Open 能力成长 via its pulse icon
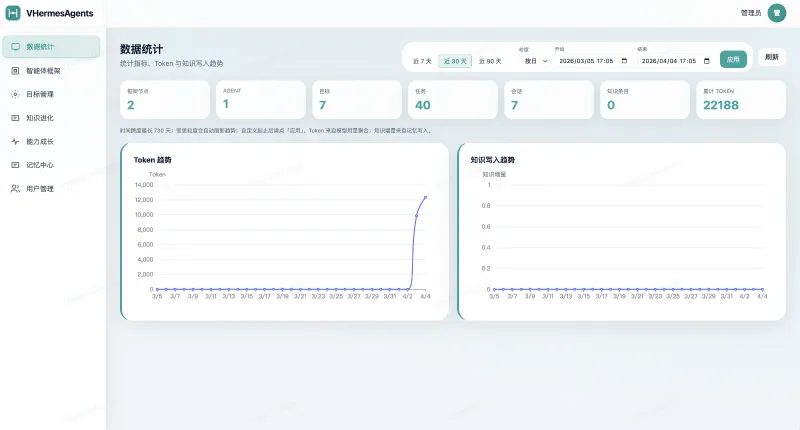Viewport: 800px width, 430px height. 15,142
